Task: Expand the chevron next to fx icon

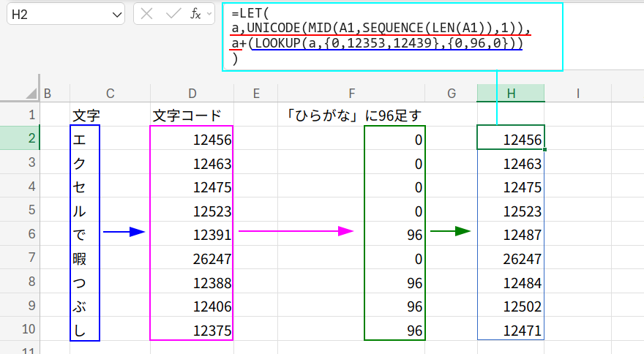Action: [x=209, y=13]
